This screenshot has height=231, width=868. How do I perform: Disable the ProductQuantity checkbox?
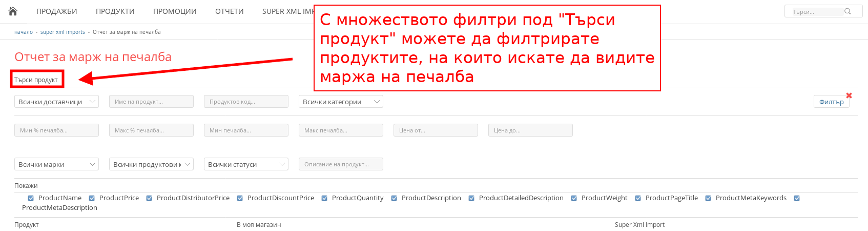pyautogui.click(x=324, y=198)
